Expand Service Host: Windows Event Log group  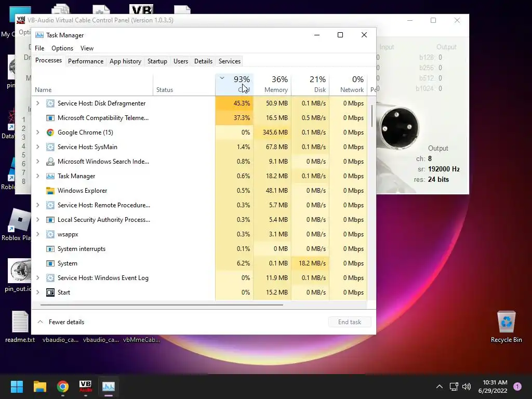tap(37, 278)
